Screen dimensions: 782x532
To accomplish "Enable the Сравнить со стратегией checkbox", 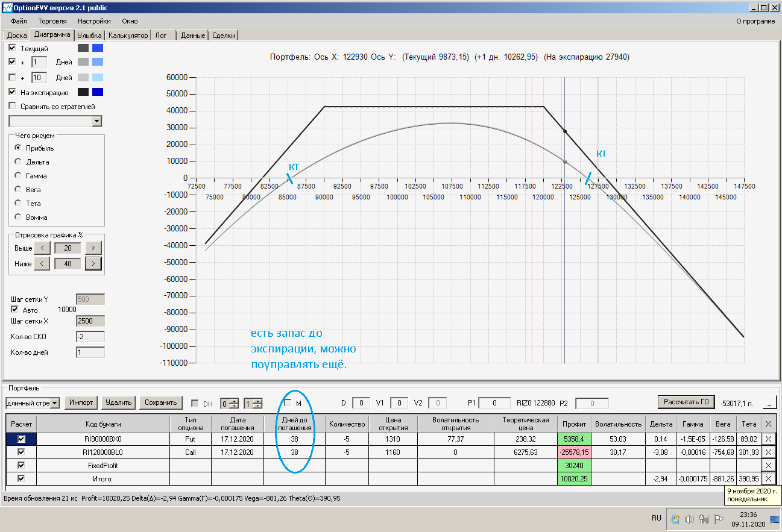I will [13, 107].
